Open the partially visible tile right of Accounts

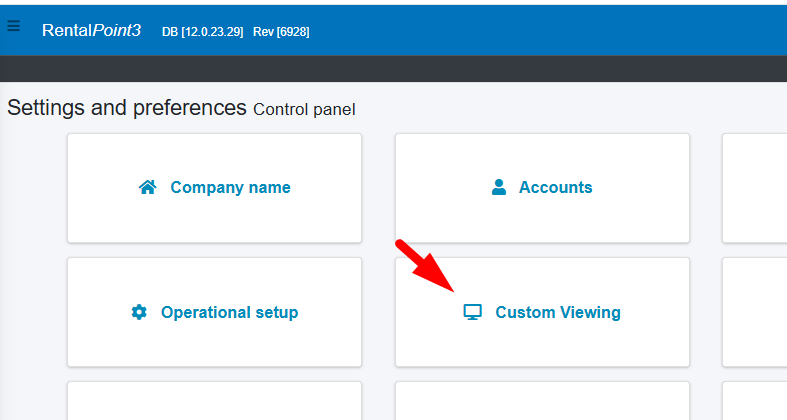[x=755, y=188]
